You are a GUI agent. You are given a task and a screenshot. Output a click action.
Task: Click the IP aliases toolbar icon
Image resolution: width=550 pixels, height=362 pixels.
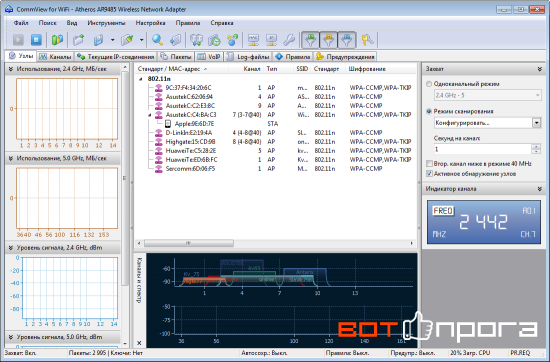click(271, 40)
